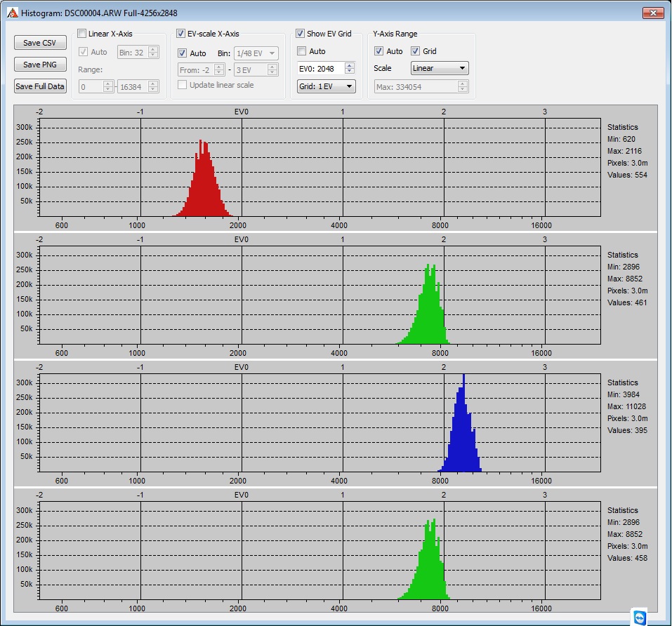672x626 pixels.
Task: Click Max: 2116 in red statistics
Action: tap(624, 151)
